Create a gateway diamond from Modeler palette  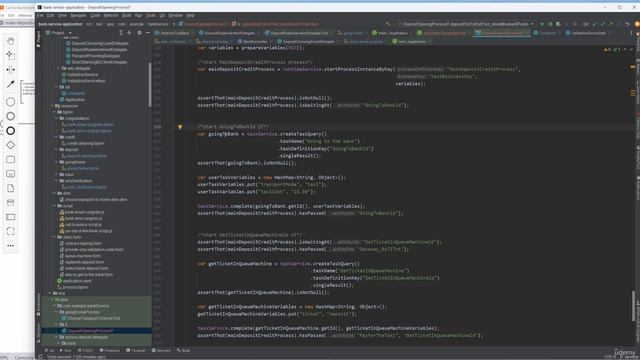tap(11, 145)
